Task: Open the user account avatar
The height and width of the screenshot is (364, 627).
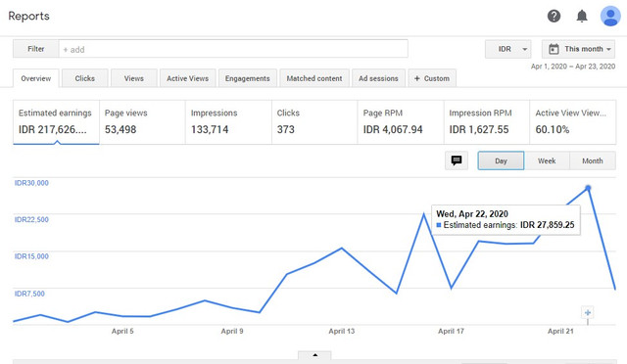Action: pyautogui.click(x=610, y=16)
